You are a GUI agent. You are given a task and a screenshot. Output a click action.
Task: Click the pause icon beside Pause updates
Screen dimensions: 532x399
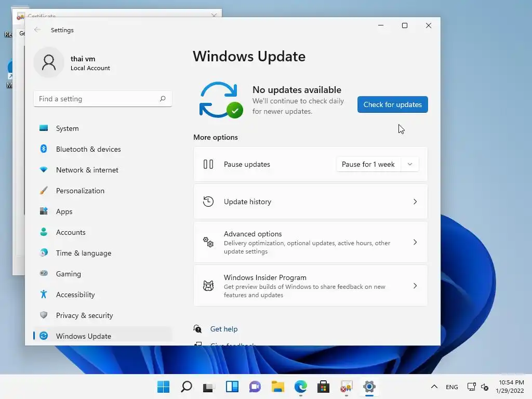point(208,164)
